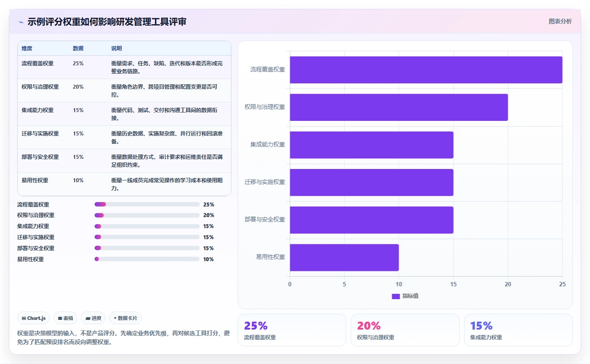Image resolution: width=590 pixels, height=364 pixels.
Task: Click the 流程覆盖权重 axis label in the chart
Action: tap(268, 70)
